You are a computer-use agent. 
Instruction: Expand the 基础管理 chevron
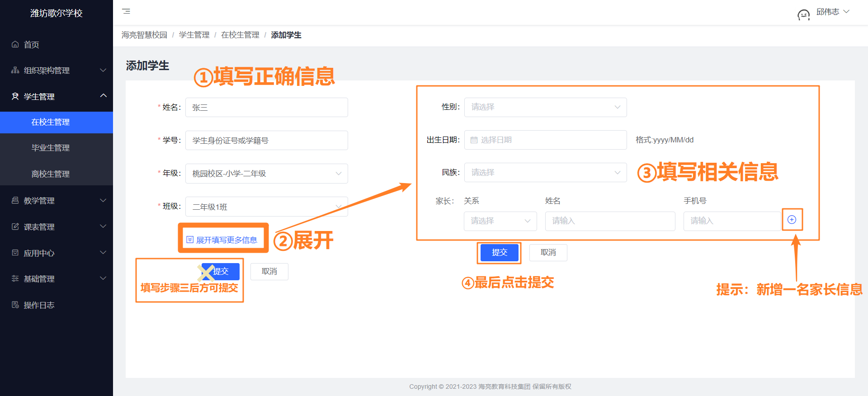(x=103, y=278)
